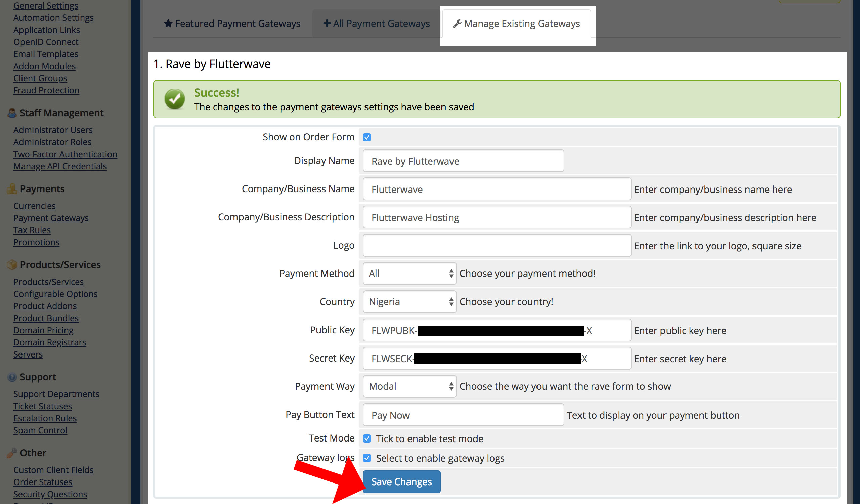This screenshot has width=860, height=504.
Task: Open the Payment Way Modal dropdown
Action: pyautogui.click(x=409, y=386)
